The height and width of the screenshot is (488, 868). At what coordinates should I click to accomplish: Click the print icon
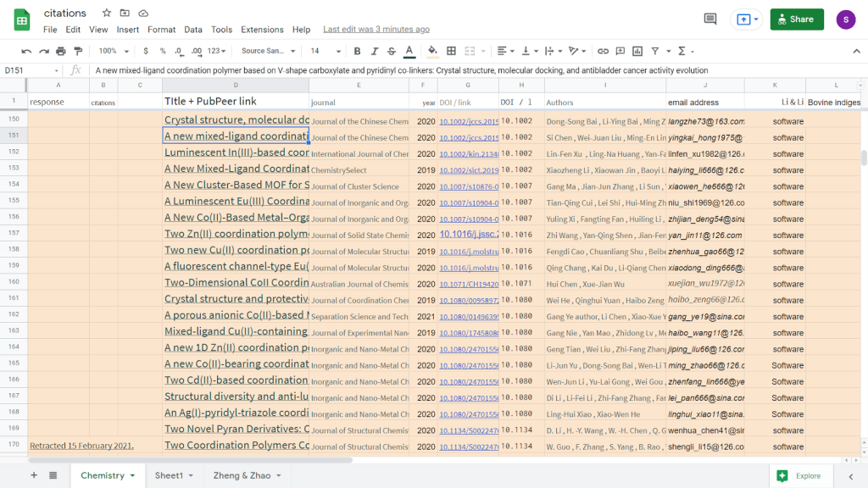click(x=61, y=51)
